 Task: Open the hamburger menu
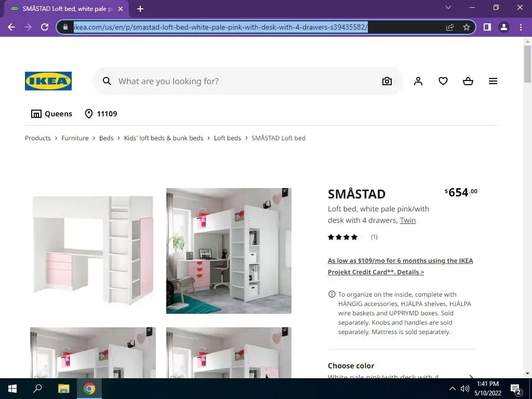coord(493,81)
